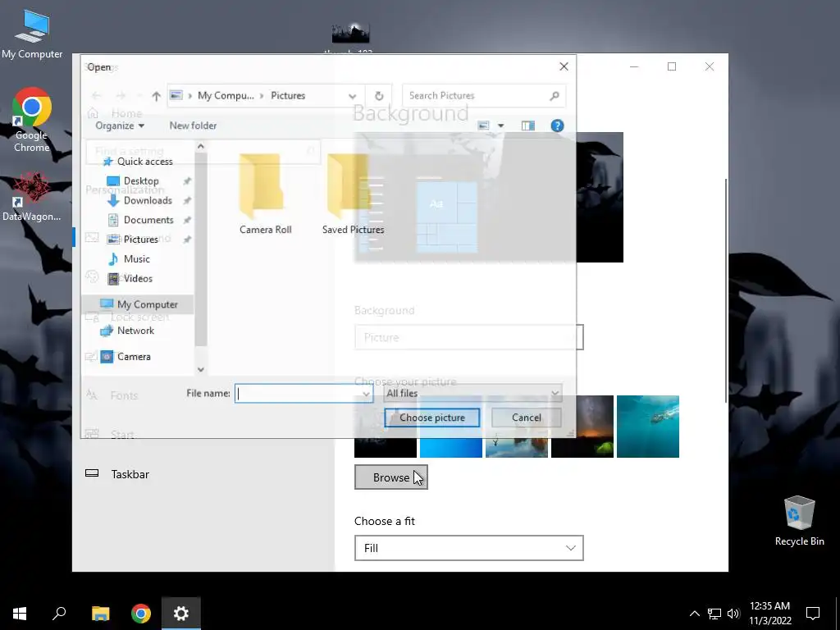840x630 pixels.
Task: Open the DataWagon desktop shortcut
Action: tap(32, 196)
